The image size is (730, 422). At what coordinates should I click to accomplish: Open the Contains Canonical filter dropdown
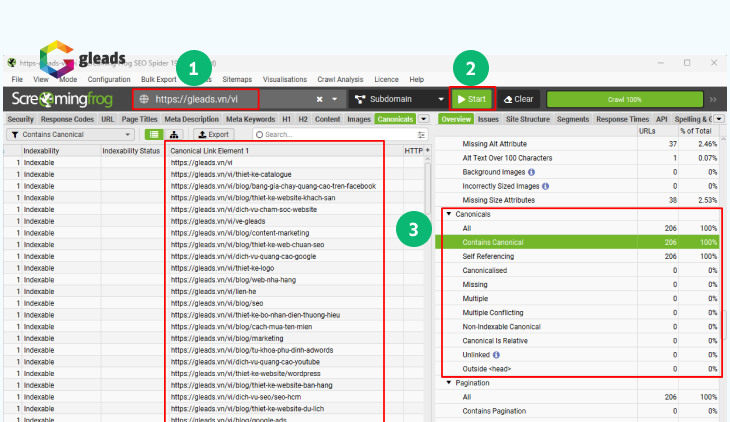(70, 135)
